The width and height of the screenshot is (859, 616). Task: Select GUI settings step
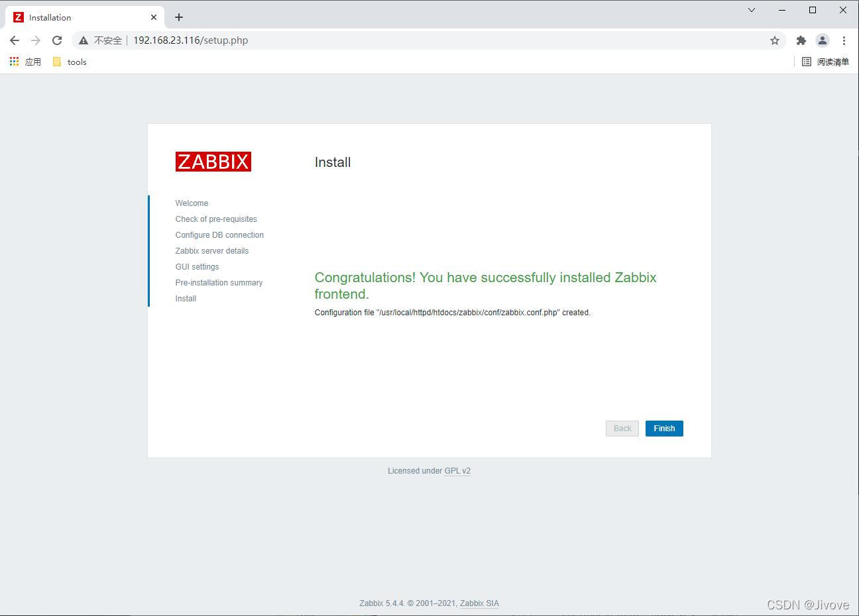pos(197,267)
